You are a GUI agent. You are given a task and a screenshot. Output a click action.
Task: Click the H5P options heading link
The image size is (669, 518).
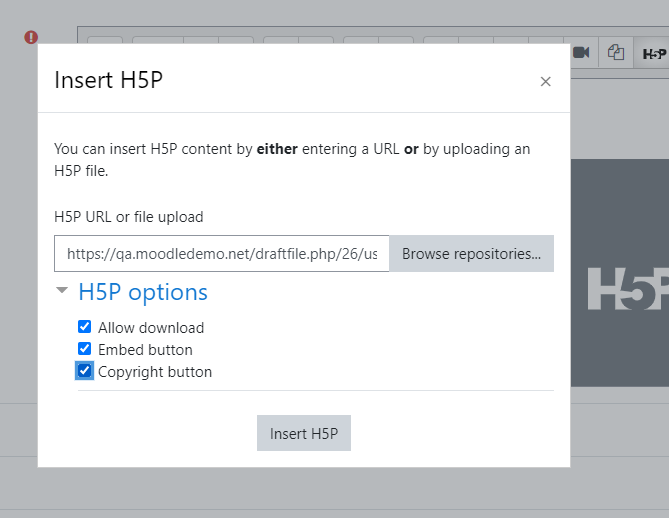coord(143,292)
